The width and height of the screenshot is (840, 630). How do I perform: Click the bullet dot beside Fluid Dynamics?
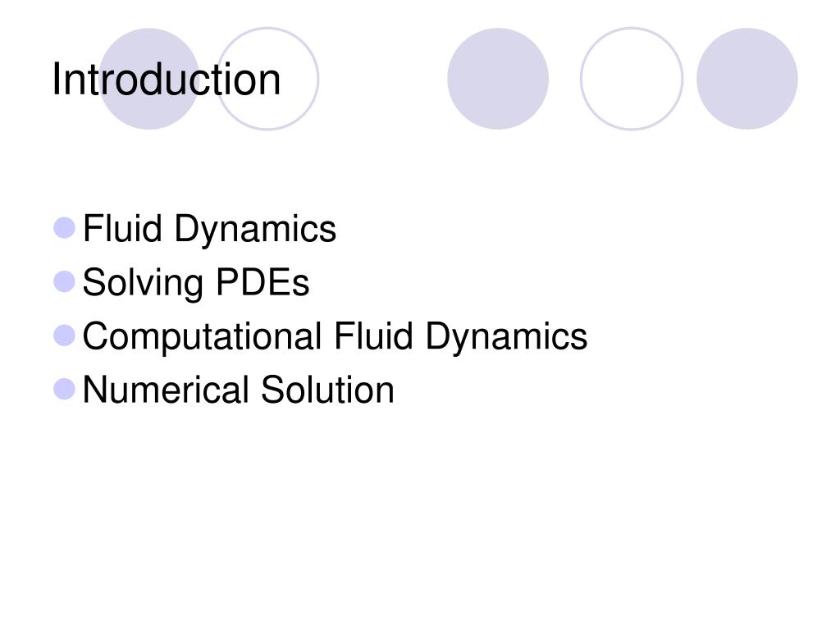[x=64, y=228]
